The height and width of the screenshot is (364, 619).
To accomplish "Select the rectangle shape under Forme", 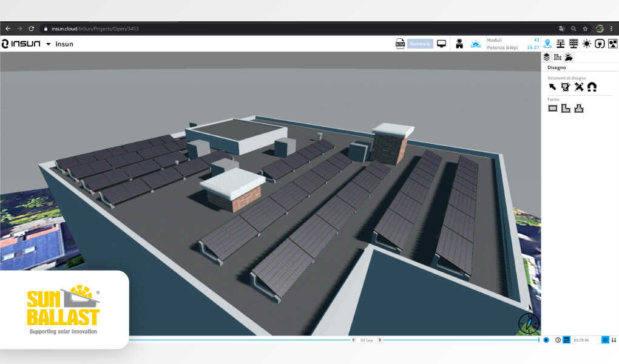I will pos(552,109).
